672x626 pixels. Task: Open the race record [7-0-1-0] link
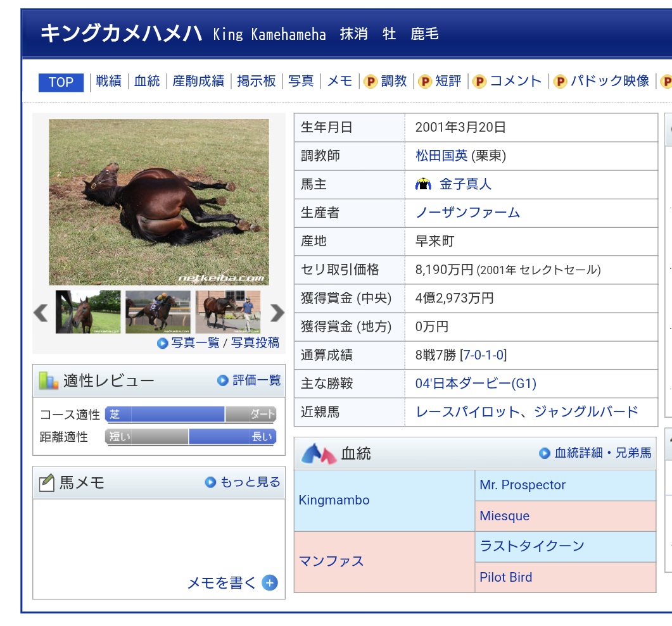click(483, 355)
